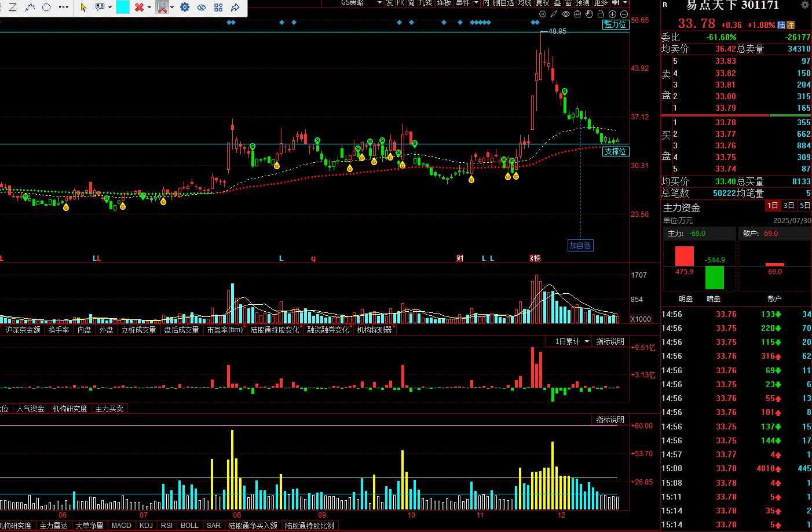
Task: Click 删自选 to remove from watchlist
Action: pos(503,3)
